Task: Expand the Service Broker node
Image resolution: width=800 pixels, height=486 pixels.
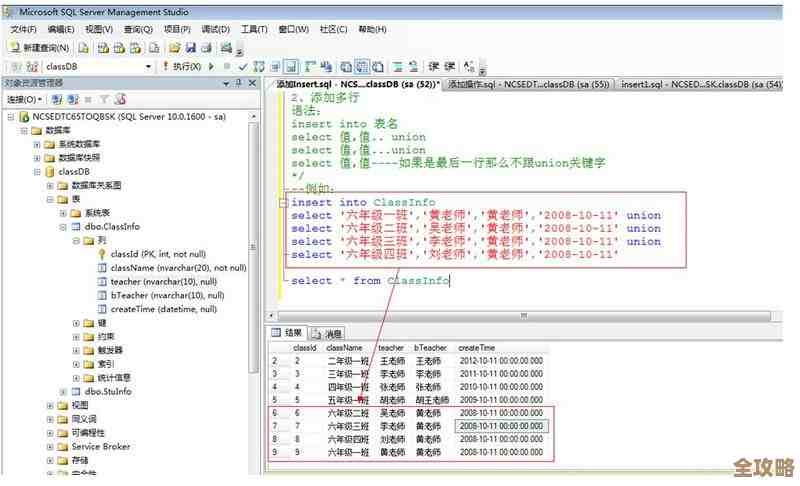Action: (x=50, y=447)
